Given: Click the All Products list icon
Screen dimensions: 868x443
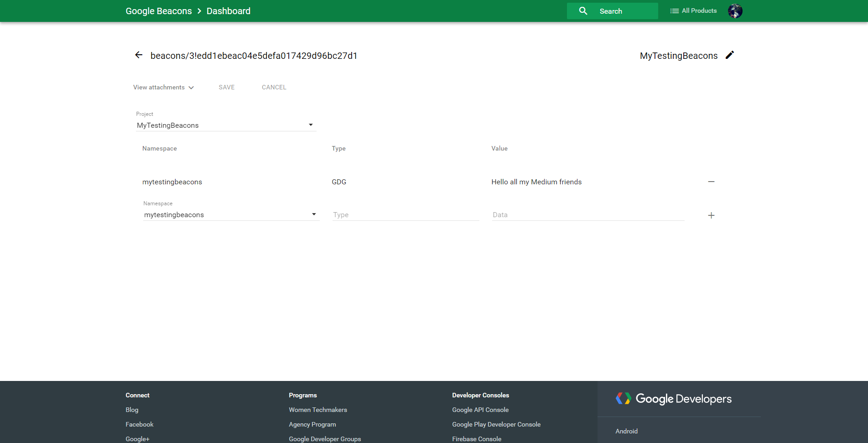Looking at the screenshot, I should 674,11.
